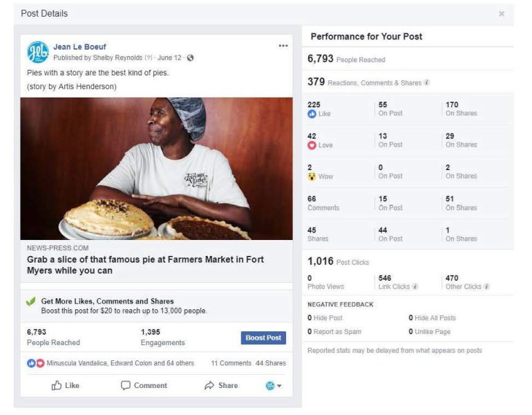View the 11 Comments link
The image size is (532, 415).
pos(231,363)
